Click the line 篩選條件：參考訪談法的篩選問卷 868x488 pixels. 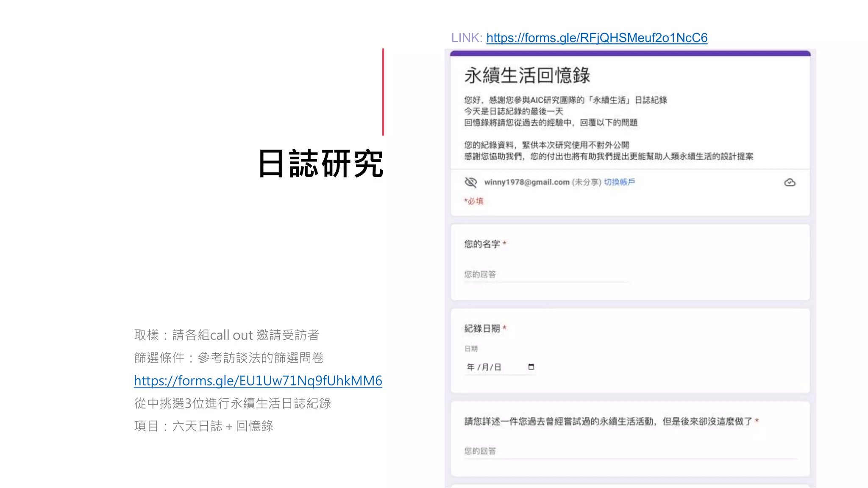[229, 358]
